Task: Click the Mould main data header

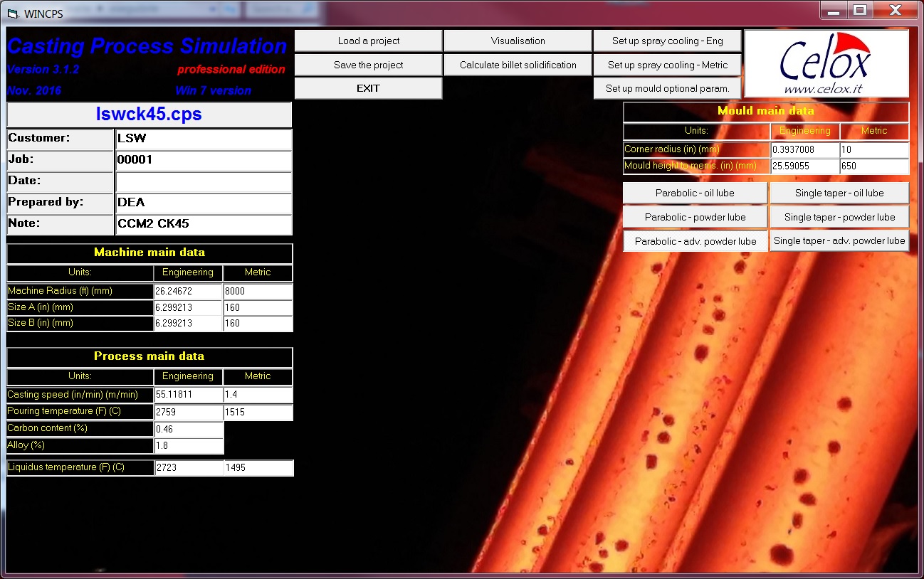Action: pyautogui.click(x=766, y=111)
